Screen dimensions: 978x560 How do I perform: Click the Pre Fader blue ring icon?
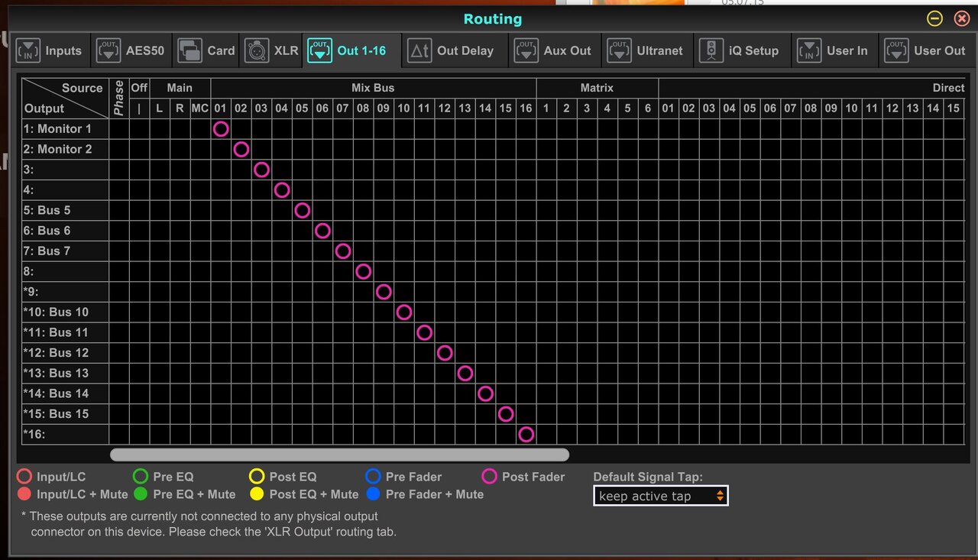click(373, 477)
